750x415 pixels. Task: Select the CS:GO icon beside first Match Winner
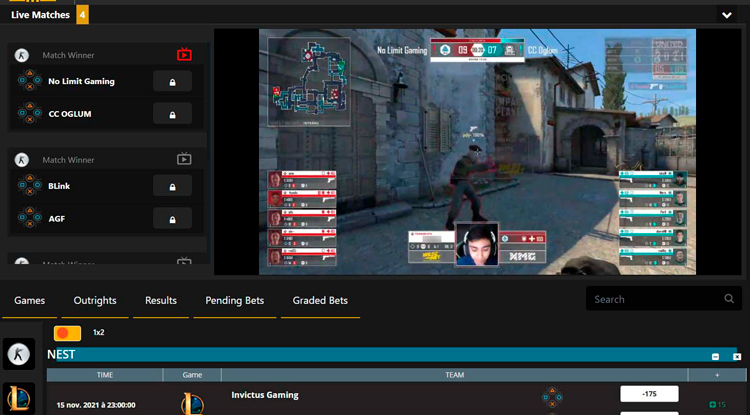pyautogui.click(x=22, y=55)
